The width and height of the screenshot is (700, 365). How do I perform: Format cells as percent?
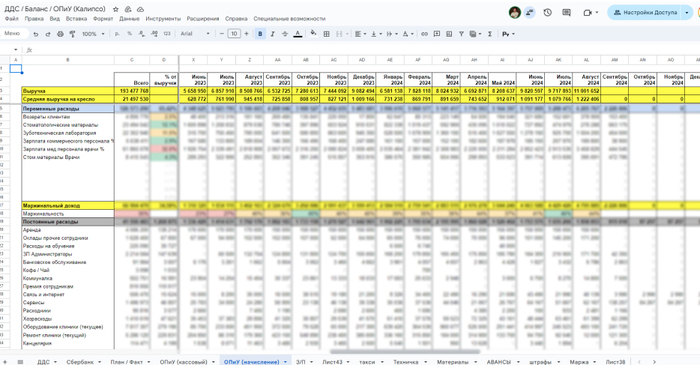tap(129, 34)
